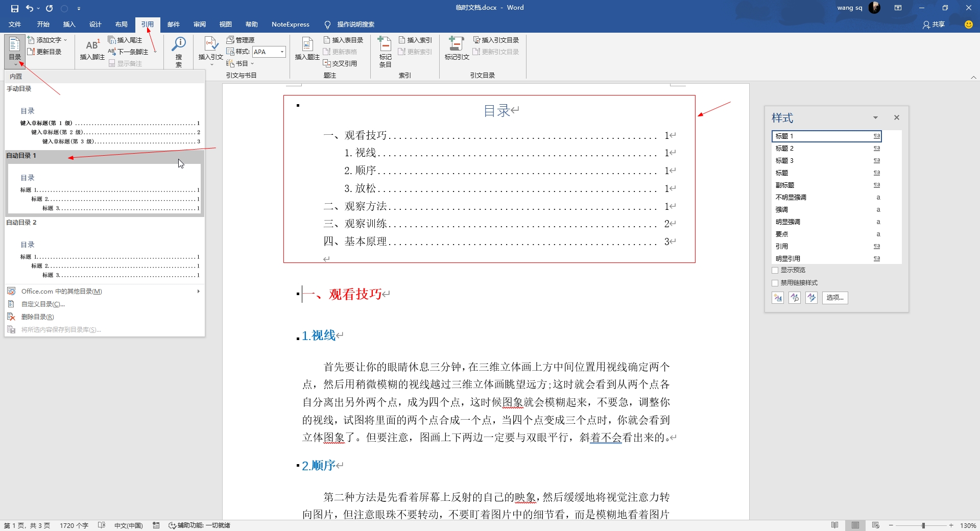Click the zoom level 130%
Viewport: 980px width, 531px height.
[x=968, y=525]
